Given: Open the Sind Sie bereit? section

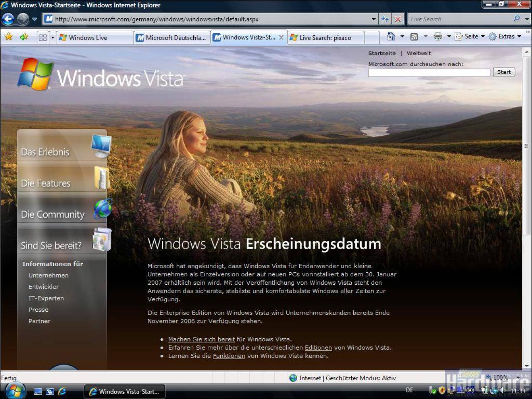Looking at the screenshot, I should point(51,246).
